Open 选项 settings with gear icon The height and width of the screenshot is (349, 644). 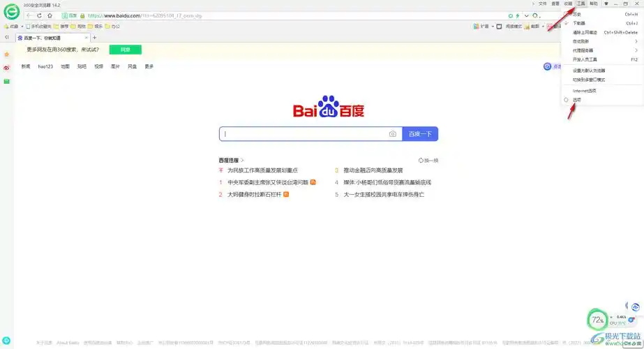[x=603, y=100]
